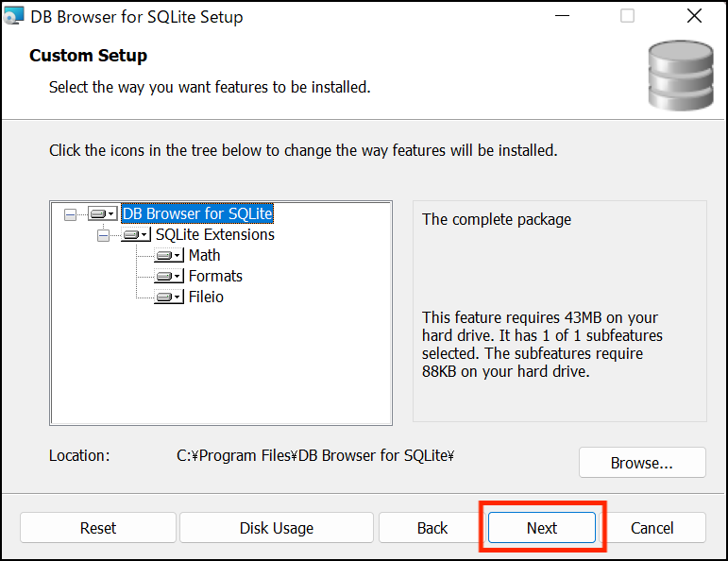Collapse the SQLite Extensions tree node
The height and width of the screenshot is (561, 728).
[x=103, y=235]
